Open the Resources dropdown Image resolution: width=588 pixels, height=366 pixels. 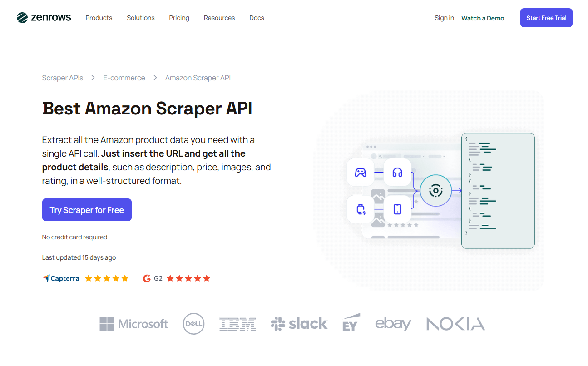[x=219, y=18]
